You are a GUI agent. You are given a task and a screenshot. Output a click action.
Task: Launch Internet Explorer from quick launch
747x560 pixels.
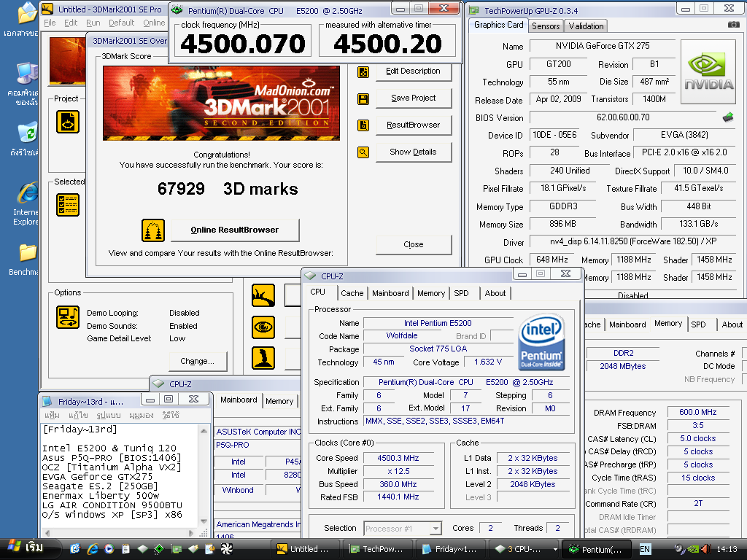(93, 548)
